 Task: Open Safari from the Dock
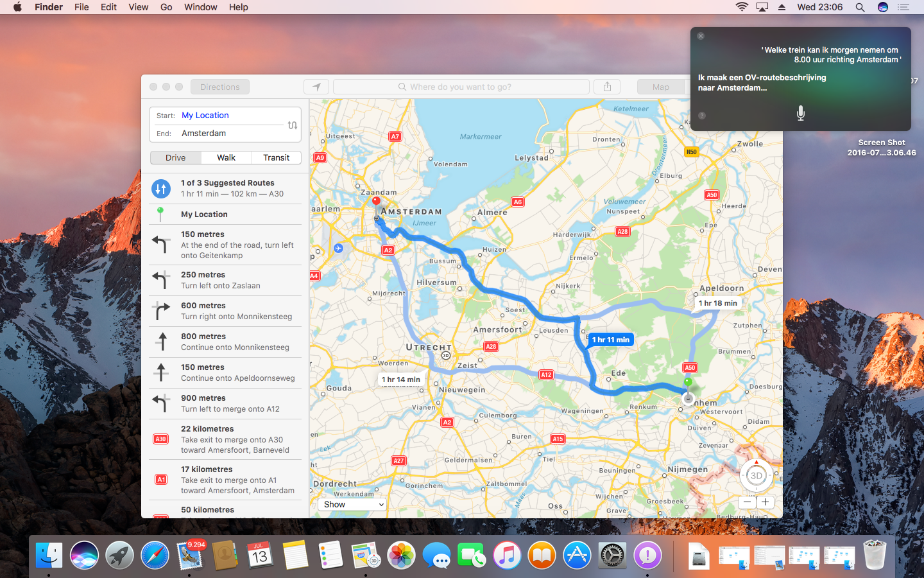click(x=155, y=556)
